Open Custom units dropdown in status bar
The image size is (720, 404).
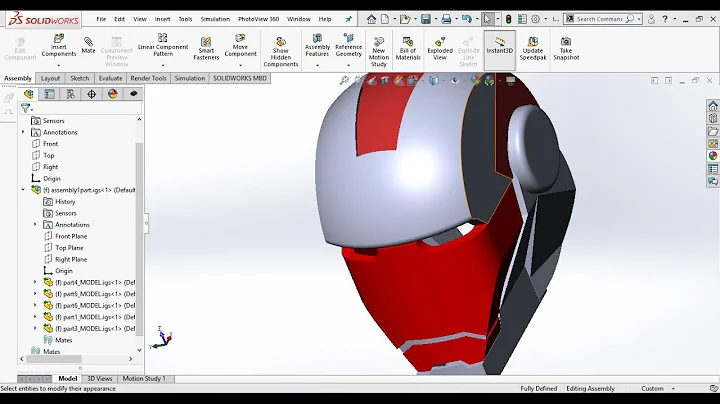674,388
